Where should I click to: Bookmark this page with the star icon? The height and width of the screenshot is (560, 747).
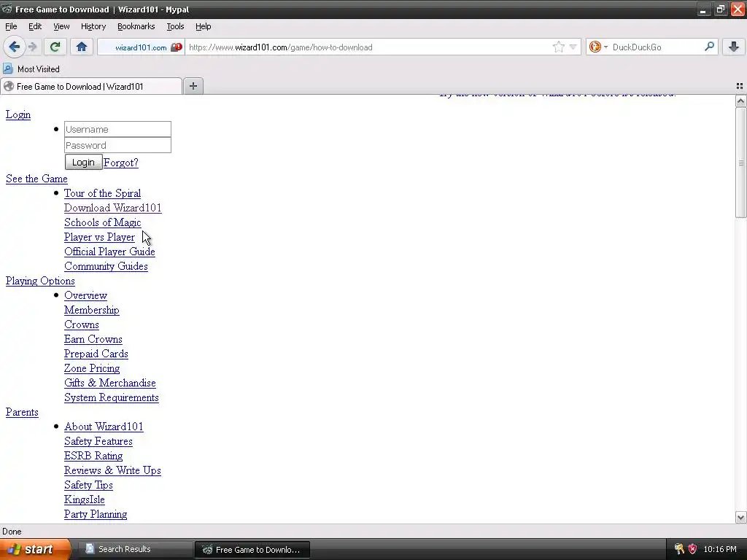tap(559, 47)
